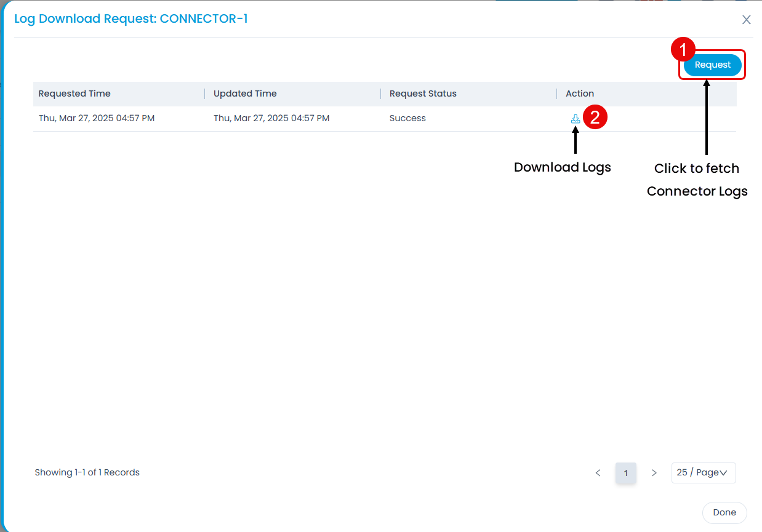
Task: Close the Log Download Request dialog
Action: pos(746,20)
